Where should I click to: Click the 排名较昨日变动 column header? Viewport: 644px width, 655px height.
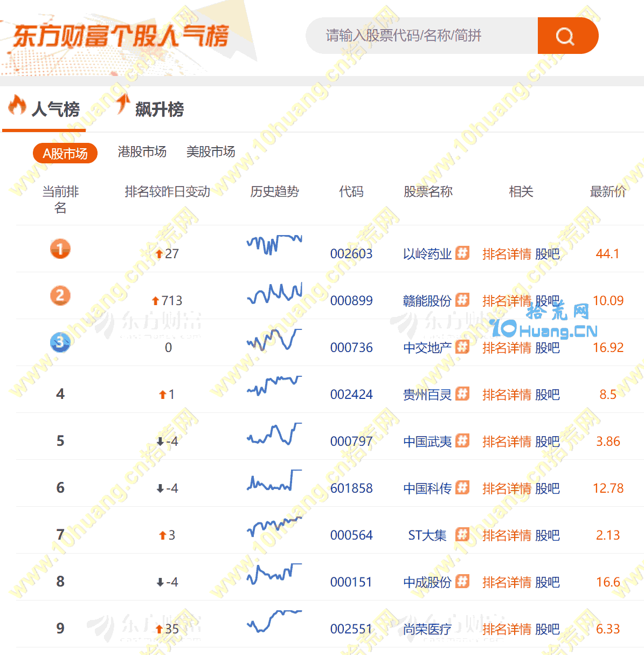(167, 192)
